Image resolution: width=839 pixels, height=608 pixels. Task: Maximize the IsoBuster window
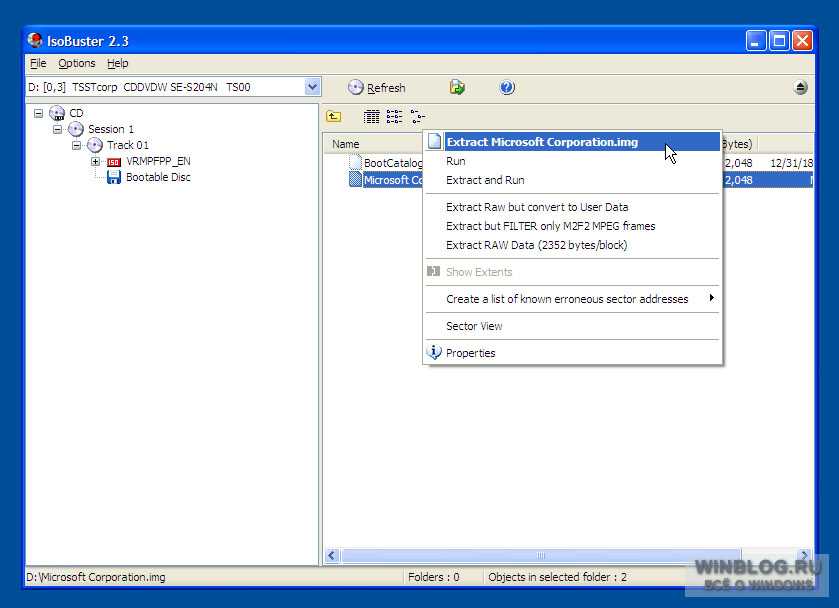779,41
